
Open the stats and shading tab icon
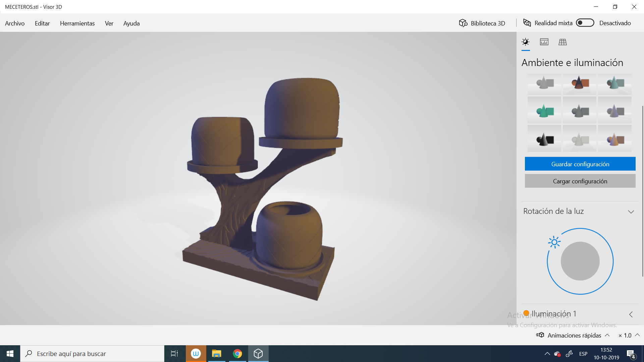pos(544,42)
